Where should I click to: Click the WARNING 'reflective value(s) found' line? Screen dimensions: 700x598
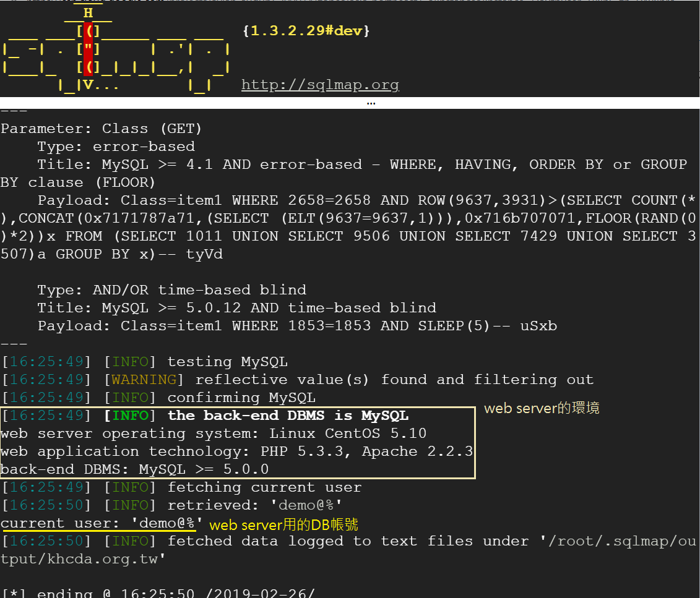pyautogui.click(x=298, y=380)
